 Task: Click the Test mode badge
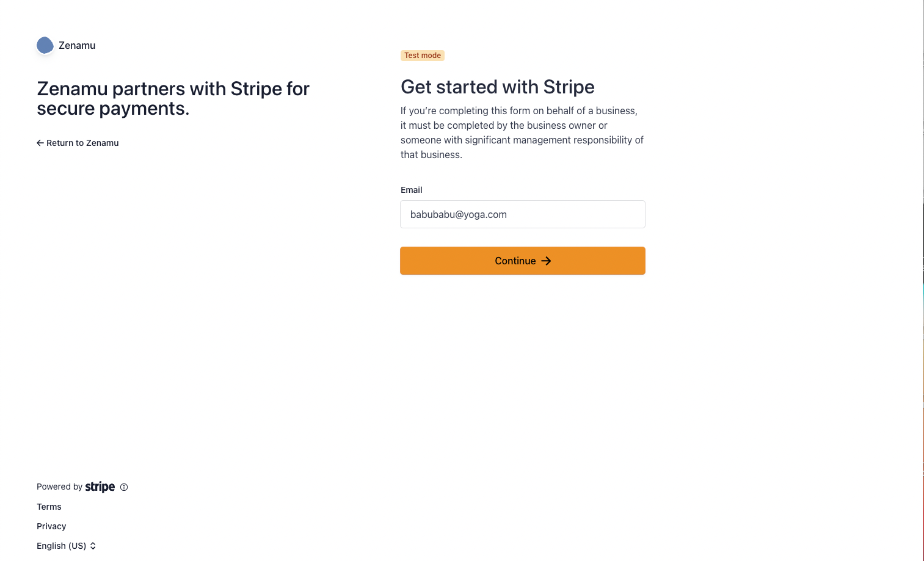(x=423, y=56)
